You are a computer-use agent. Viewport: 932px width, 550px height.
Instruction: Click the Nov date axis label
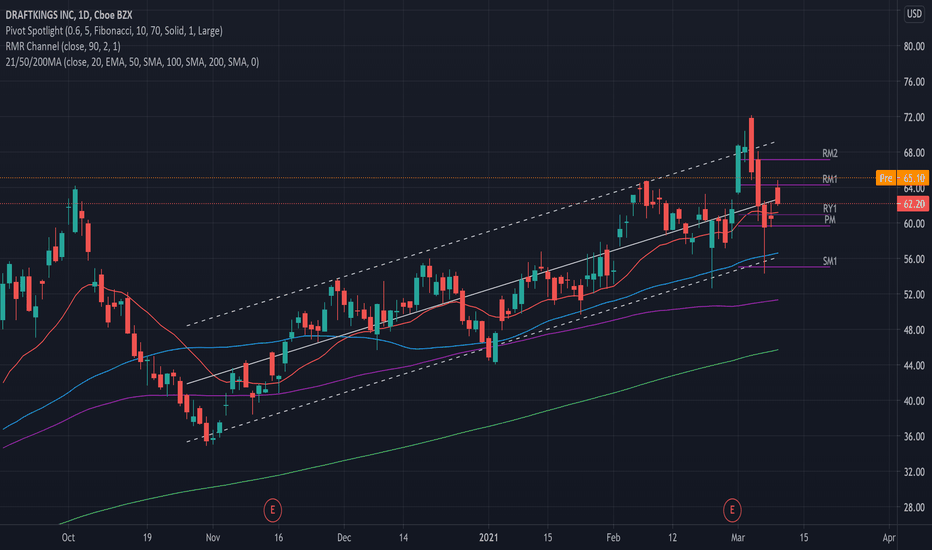pyautogui.click(x=213, y=538)
